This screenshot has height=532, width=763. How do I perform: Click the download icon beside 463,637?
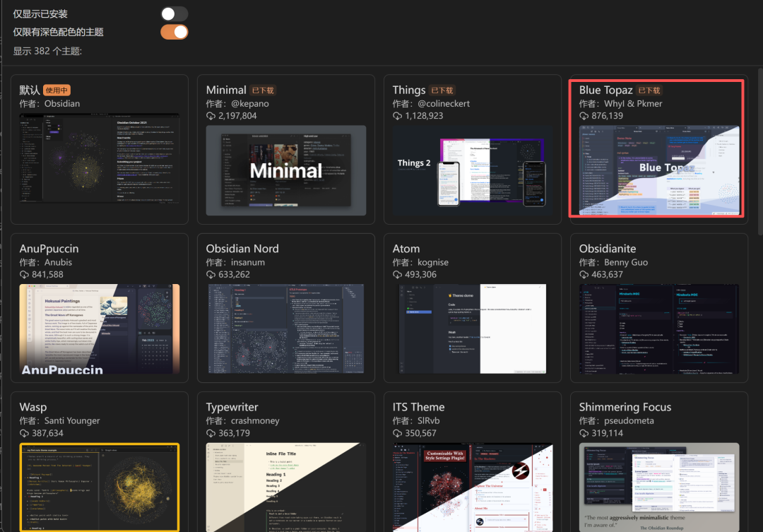[x=584, y=275]
